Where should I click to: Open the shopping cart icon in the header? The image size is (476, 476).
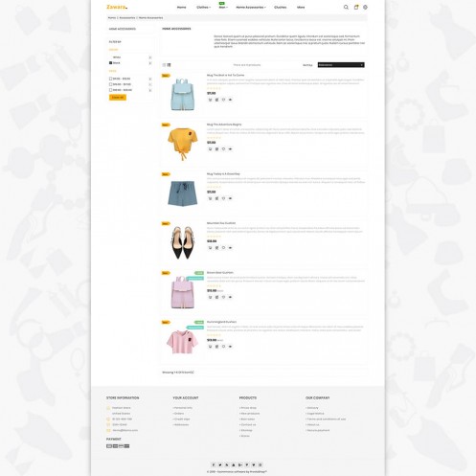tap(356, 7)
